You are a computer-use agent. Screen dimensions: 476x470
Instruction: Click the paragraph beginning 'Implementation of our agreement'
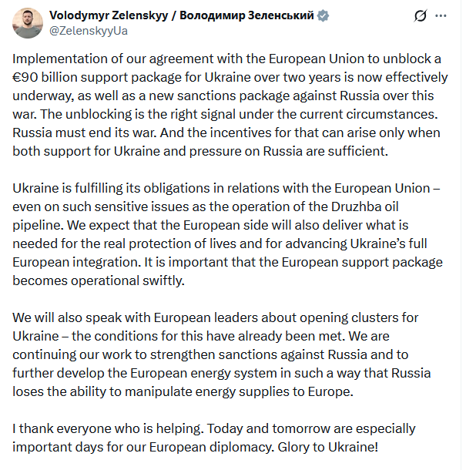point(231,105)
